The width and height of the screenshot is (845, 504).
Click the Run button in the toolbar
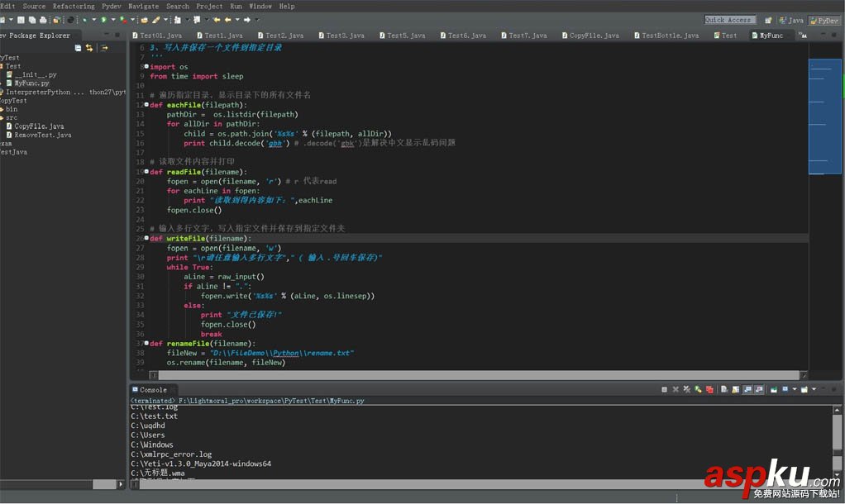coord(103,20)
